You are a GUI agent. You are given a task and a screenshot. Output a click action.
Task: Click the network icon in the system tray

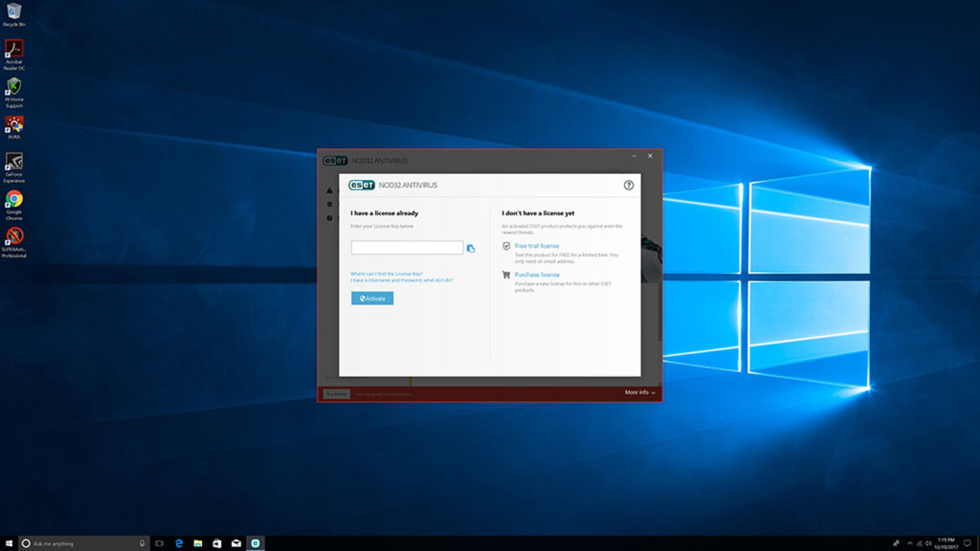tap(919, 543)
